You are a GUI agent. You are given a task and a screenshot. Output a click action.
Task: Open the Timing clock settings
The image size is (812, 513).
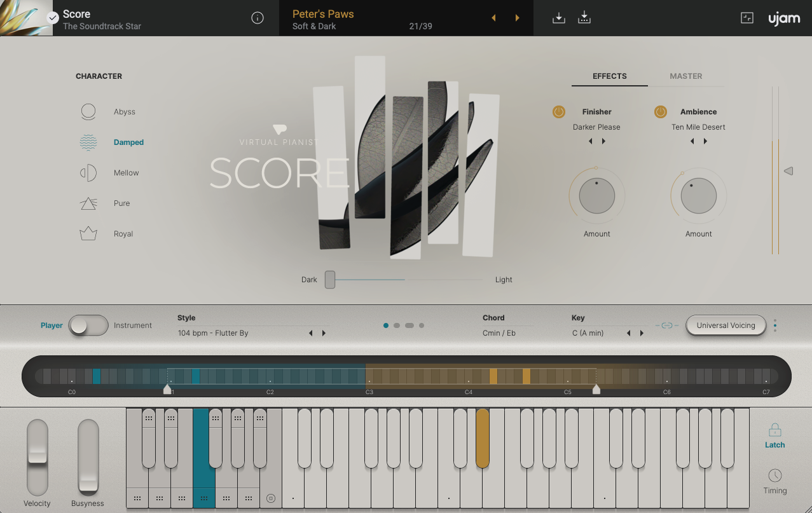(774, 481)
